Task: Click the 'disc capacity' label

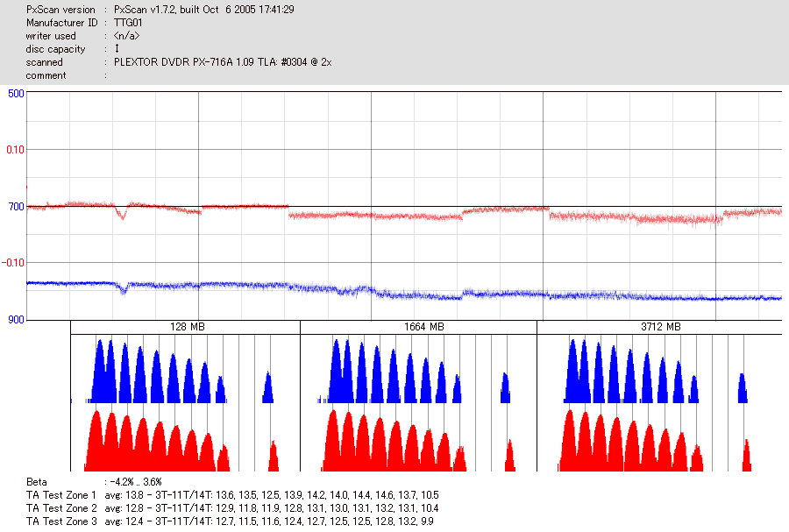Action: coord(55,49)
